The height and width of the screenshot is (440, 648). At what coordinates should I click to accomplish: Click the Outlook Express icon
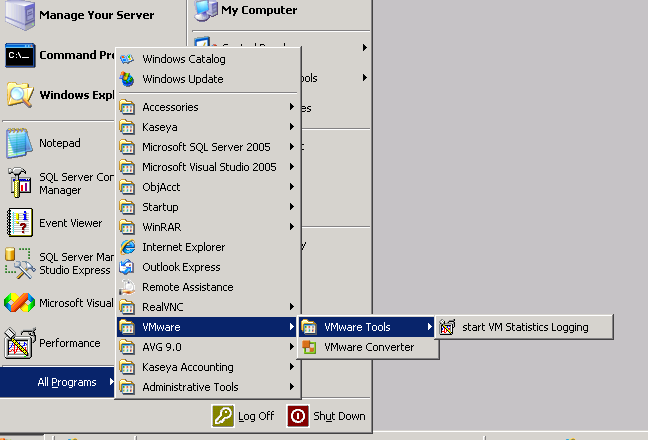pyautogui.click(x=127, y=267)
